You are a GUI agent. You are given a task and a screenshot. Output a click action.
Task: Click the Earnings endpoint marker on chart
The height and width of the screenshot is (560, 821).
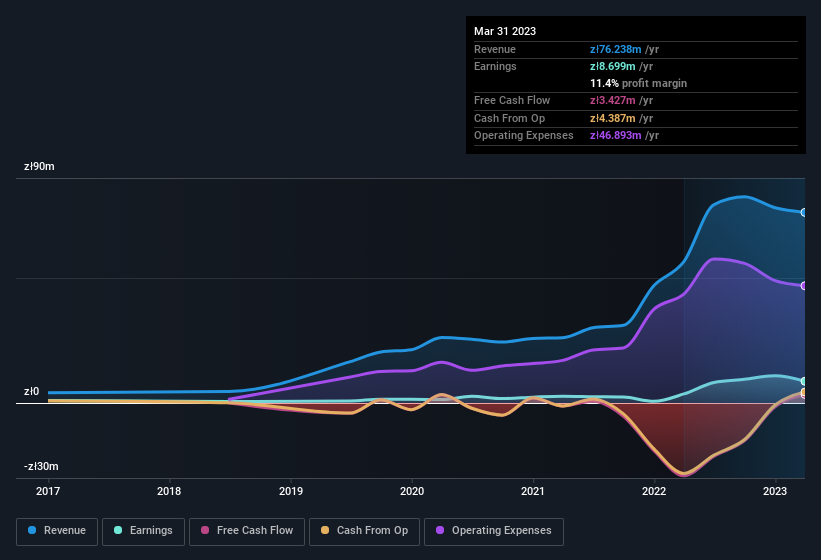804,381
